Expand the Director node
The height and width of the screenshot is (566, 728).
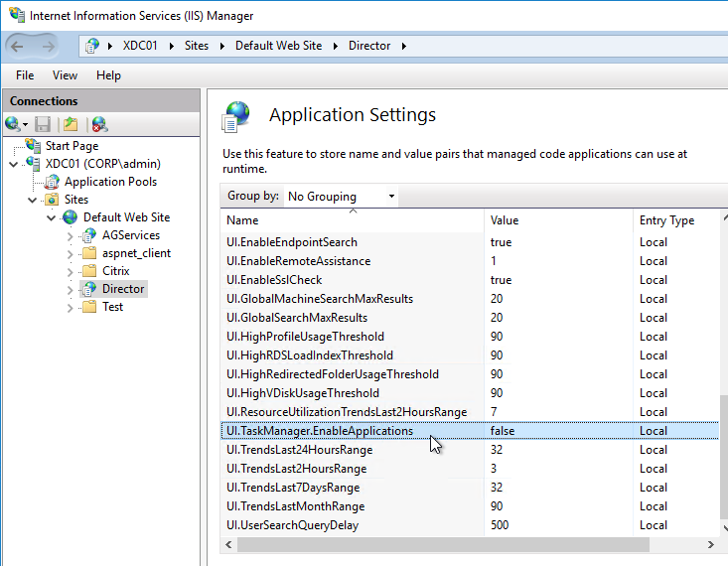(71, 290)
